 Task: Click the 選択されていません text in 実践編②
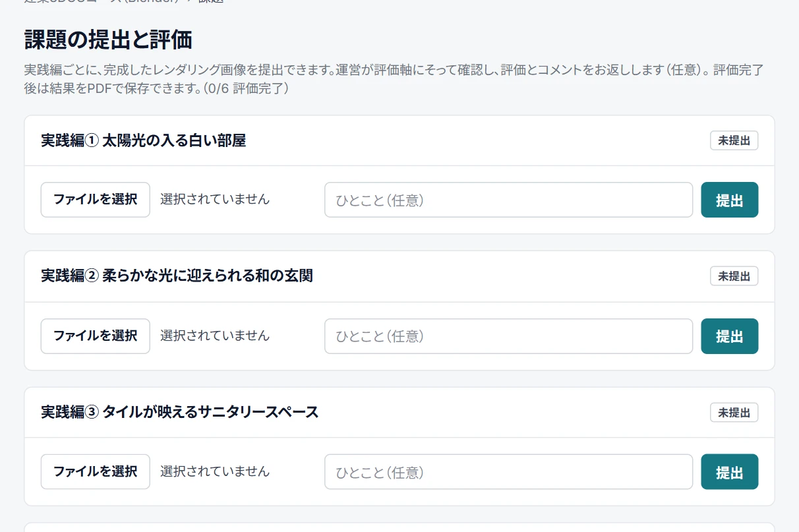[x=215, y=336]
